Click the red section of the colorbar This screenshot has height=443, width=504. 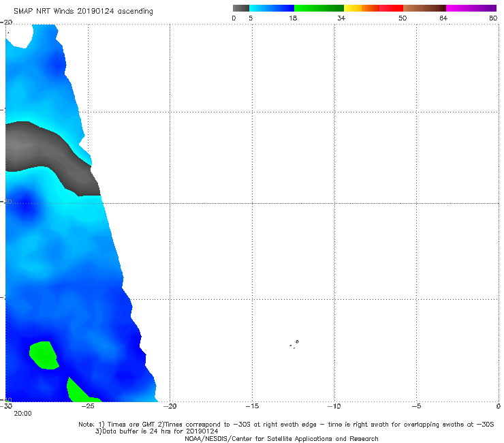391,8
